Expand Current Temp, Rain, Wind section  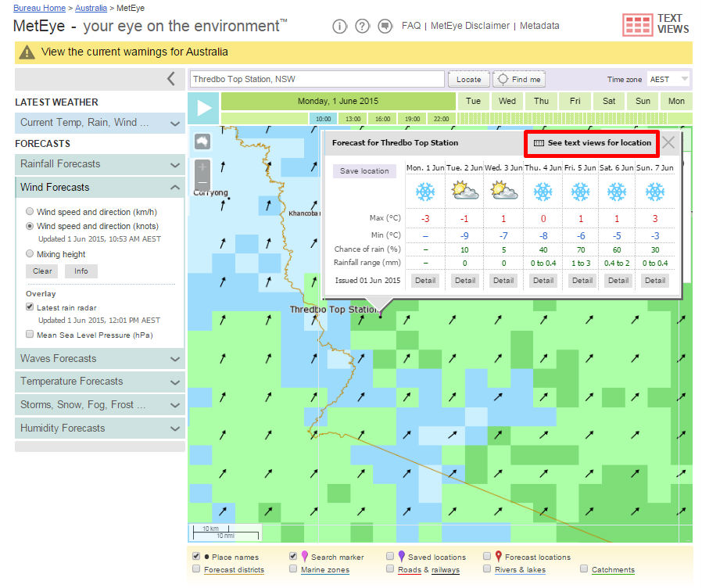pyautogui.click(x=100, y=123)
